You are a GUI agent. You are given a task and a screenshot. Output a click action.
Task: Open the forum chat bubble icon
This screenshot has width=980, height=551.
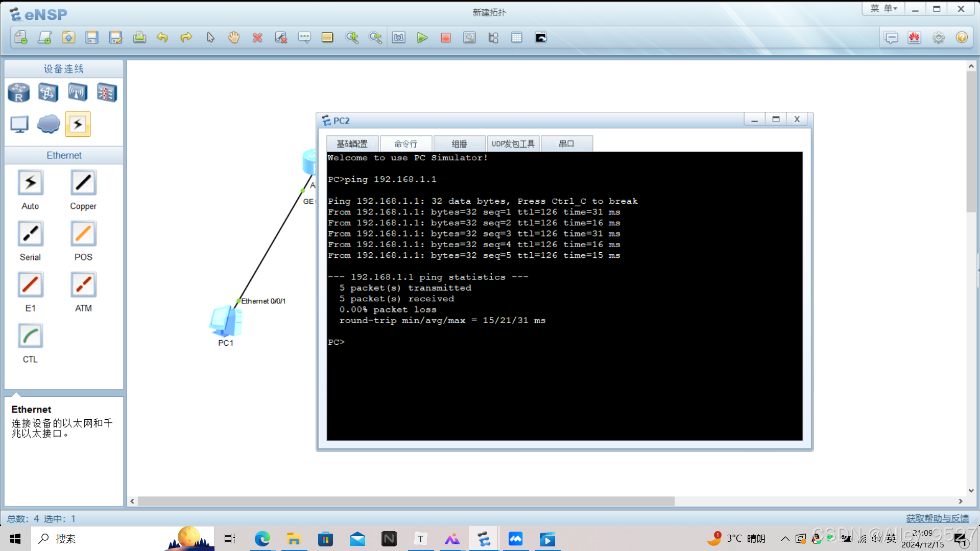(891, 37)
